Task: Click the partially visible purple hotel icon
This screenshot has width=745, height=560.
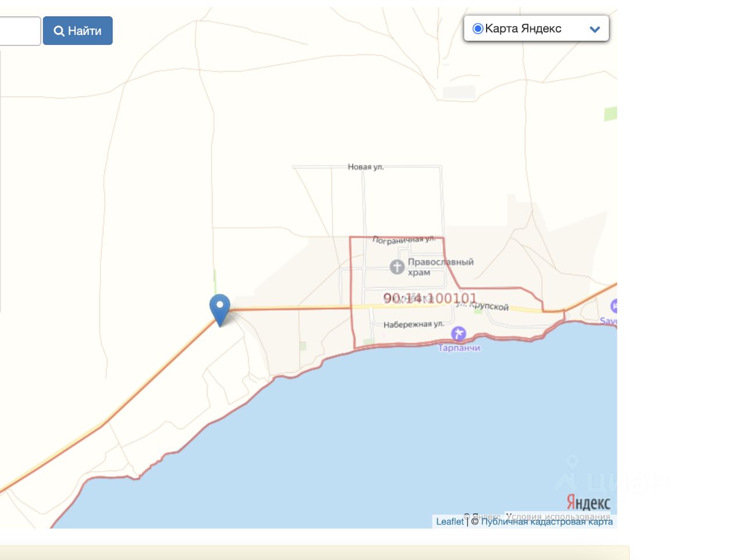Action: tap(613, 306)
